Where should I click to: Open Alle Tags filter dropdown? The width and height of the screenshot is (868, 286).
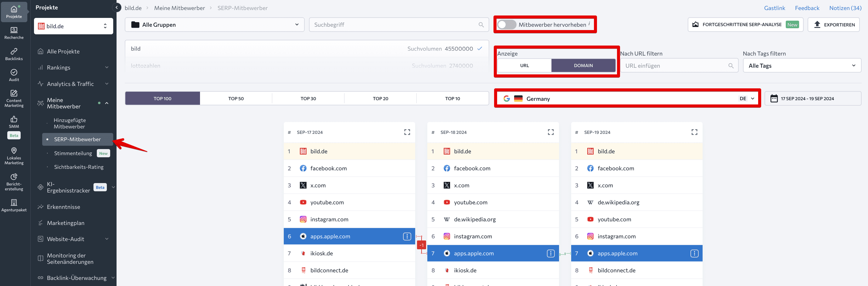pyautogui.click(x=802, y=66)
